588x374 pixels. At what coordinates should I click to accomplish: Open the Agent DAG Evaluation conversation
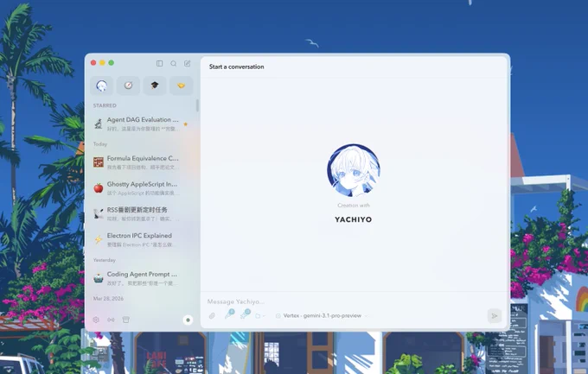tap(141, 124)
